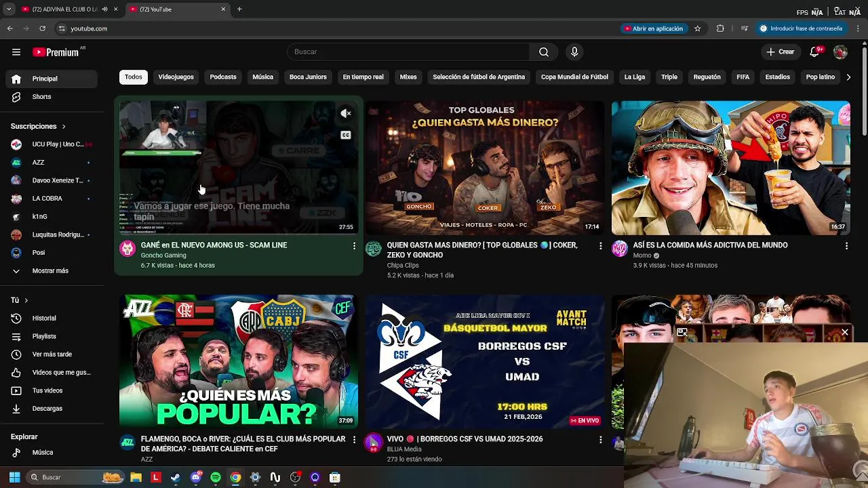Open Playlists in sidebar
The height and width of the screenshot is (488, 868).
pyautogui.click(x=52, y=336)
